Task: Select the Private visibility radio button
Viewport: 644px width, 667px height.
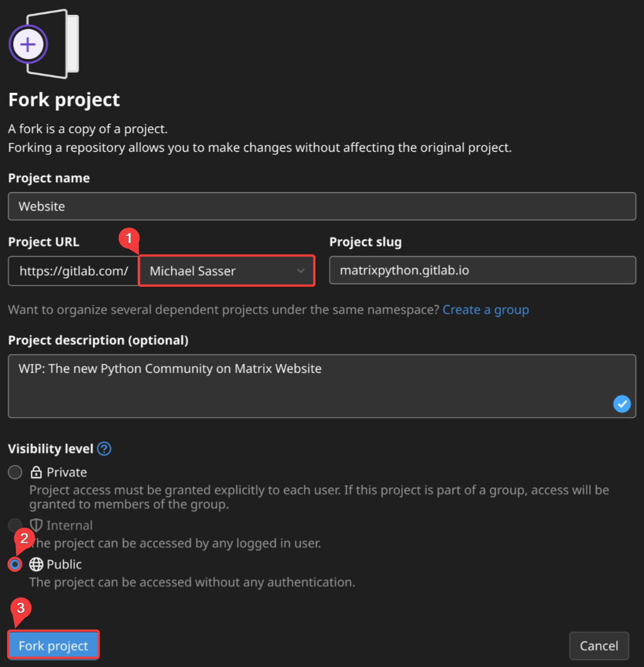Action: 15,472
